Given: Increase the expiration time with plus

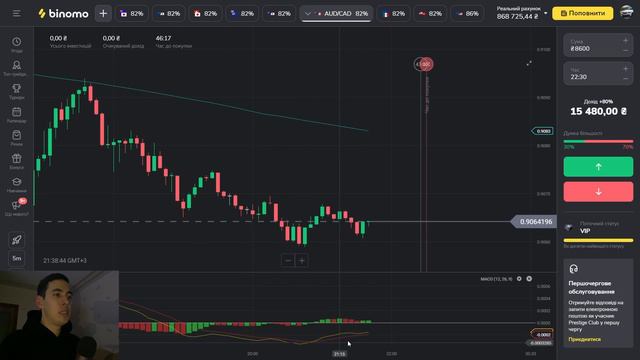Looking at the screenshot, I should (x=626, y=69).
